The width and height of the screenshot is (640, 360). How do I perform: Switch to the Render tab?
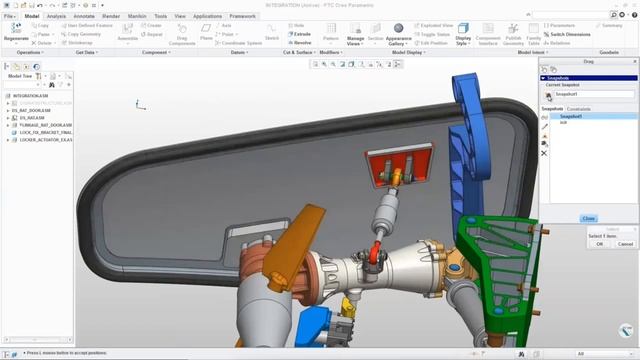(111, 16)
